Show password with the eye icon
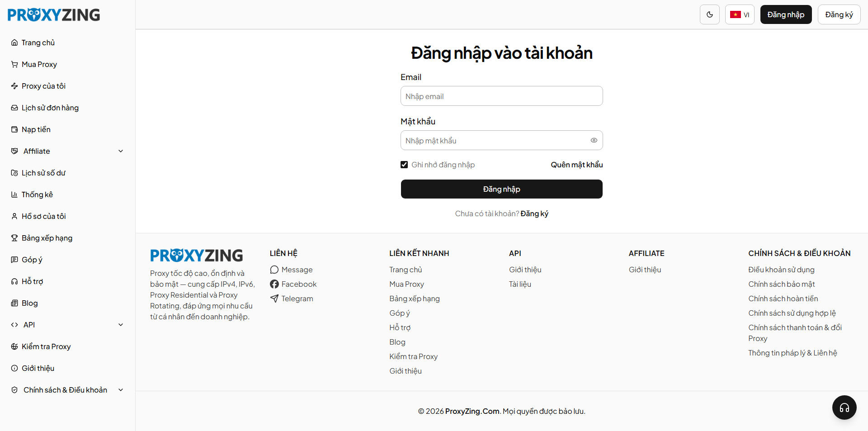This screenshot has width=868, height=431. coord(594,140)
